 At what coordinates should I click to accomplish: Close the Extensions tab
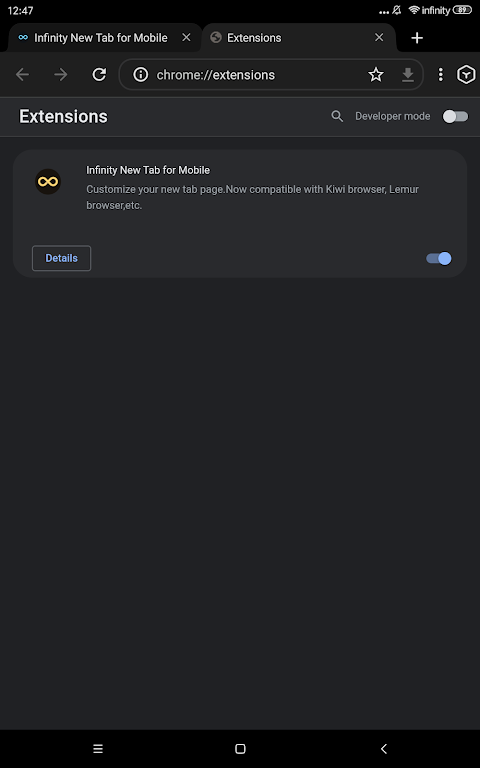pyautogui.click(x=379, y=37)
